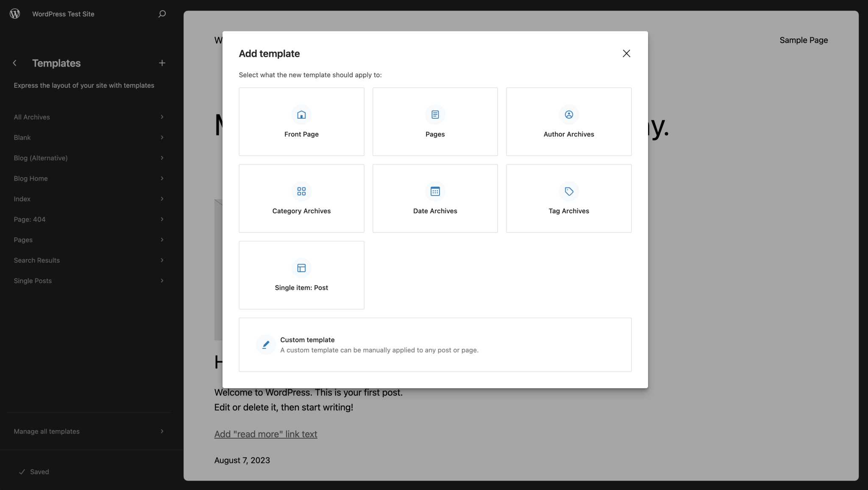
Task: Open Blog Home template chevron
Action: (162, 178)
